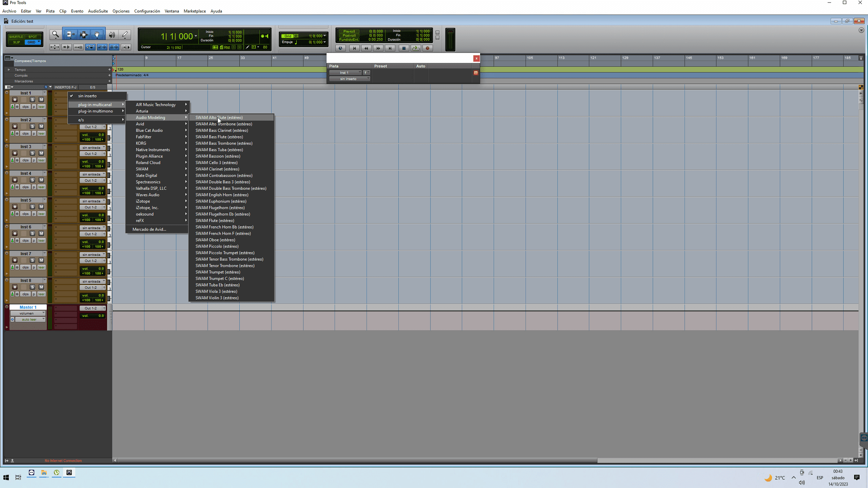Select the Zoomer magnifying glass tool
Viewport: 868px width, 488px height.
(55, 35)
